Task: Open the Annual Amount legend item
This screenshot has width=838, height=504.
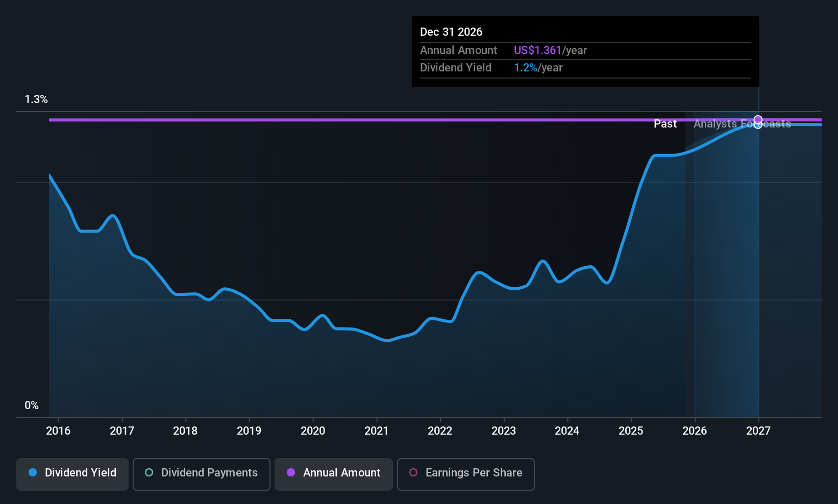Action: tap(333, 474)
